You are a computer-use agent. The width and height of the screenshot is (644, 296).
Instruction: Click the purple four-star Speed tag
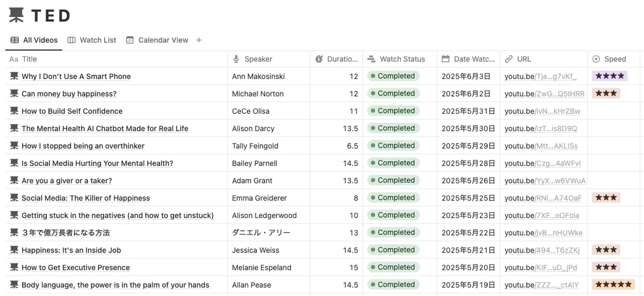tap(610, 76)
